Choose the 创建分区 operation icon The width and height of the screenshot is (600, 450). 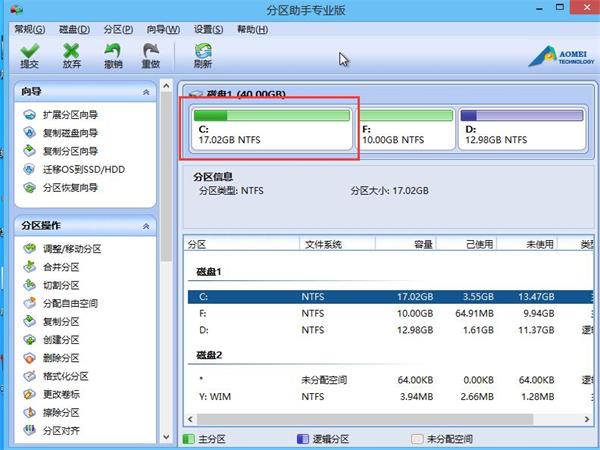point(29,339)
